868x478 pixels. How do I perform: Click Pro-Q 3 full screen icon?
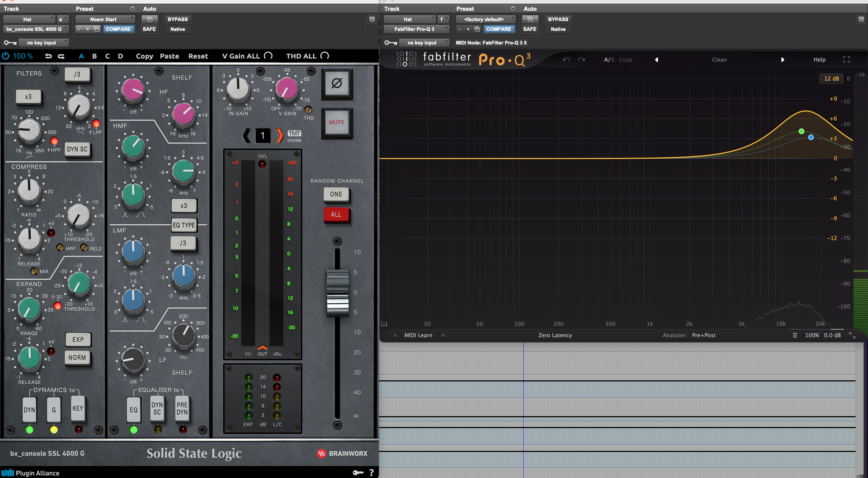click(x=847, y=60)
